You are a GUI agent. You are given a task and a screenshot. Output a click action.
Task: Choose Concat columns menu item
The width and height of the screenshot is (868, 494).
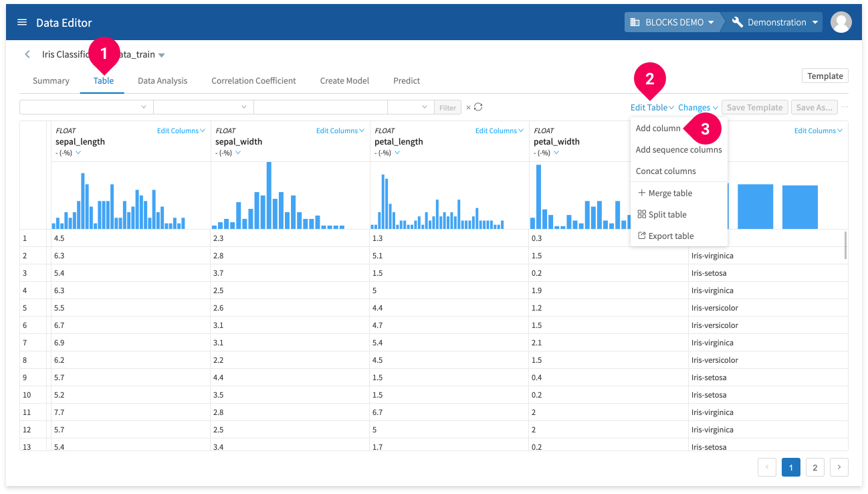pos(679,171)
